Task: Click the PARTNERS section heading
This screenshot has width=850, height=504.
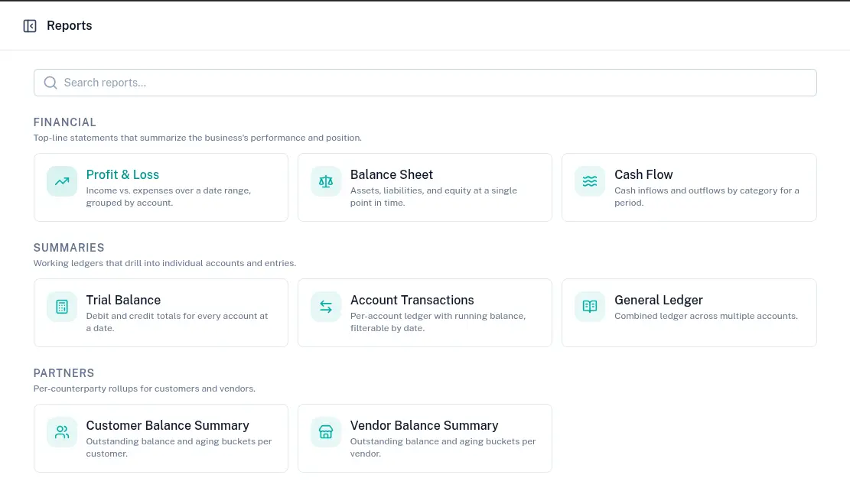Action: tap(64, 373)
